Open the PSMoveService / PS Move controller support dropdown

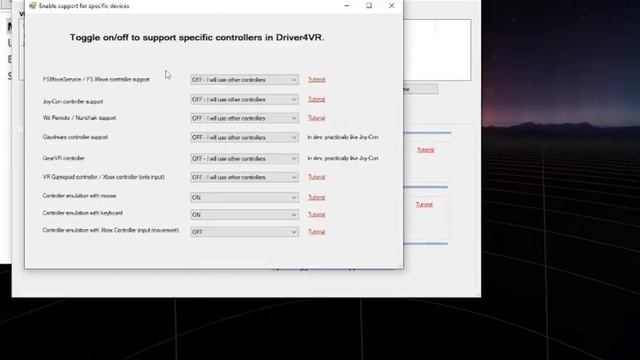[x=244, y=80]
